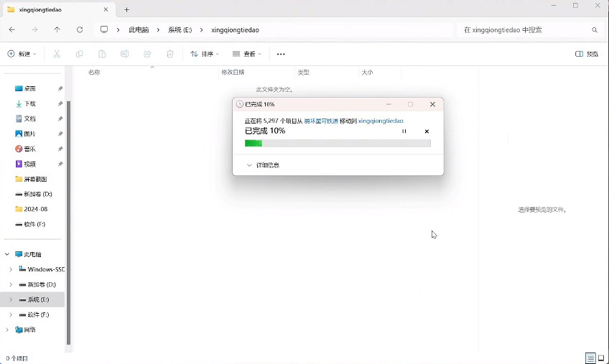Click the Rename toolbar icon
The width and height of the screenshot is (609, 364).
(x=125, y=54)
